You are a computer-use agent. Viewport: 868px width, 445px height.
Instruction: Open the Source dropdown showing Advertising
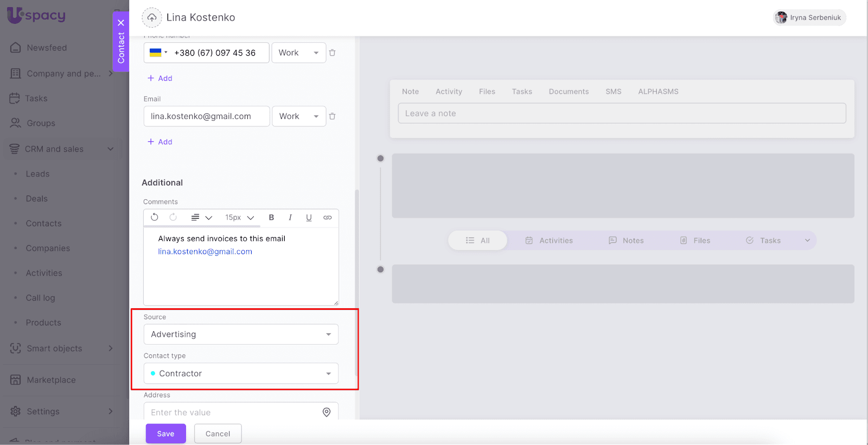241,334
